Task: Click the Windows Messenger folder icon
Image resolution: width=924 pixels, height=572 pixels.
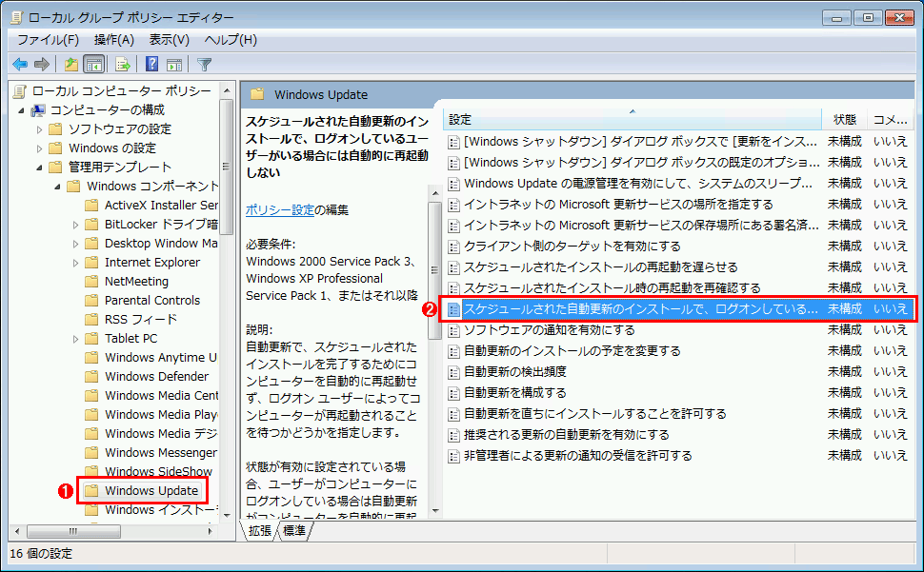Action: tap(91, 452)
